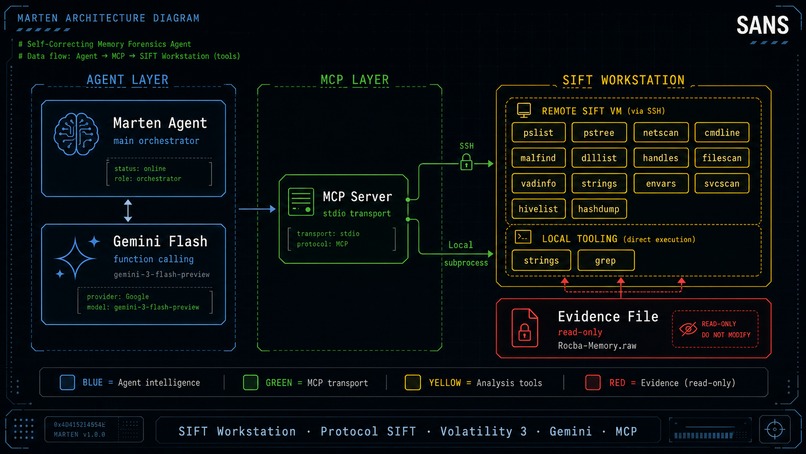Select the envars tool box
The image size is (806, 454).
pyautogui.click(x=661, y=184)
